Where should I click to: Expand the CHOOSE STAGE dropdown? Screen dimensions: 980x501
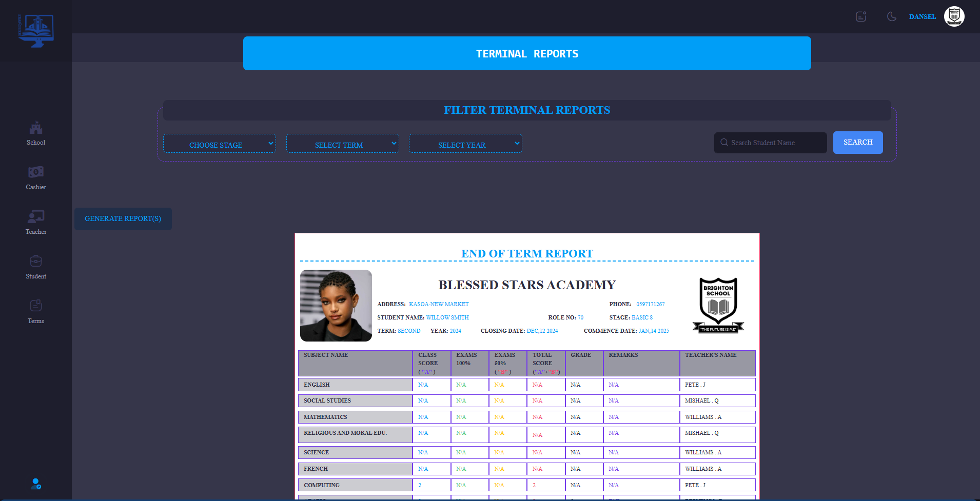[220, 144]
